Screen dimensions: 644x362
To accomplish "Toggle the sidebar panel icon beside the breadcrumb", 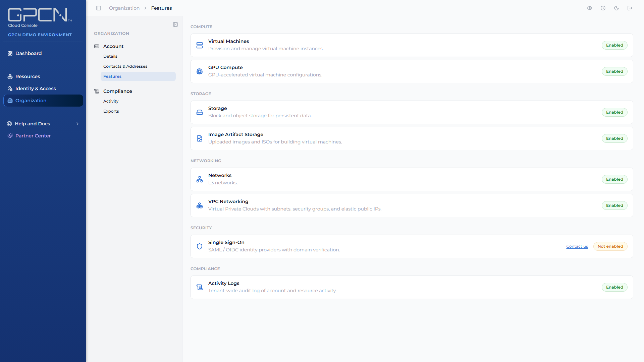I will pyautogui.click(x=99, y=8).
